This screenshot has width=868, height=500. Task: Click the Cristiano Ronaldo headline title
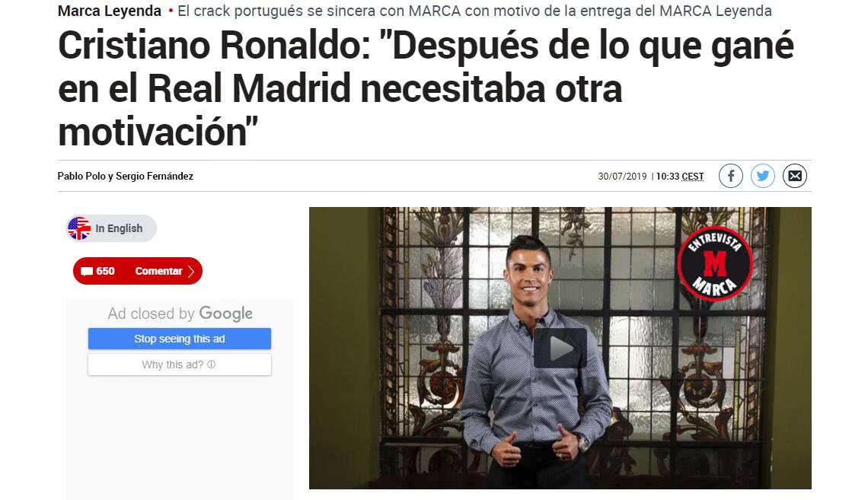[x=426, y=88]
